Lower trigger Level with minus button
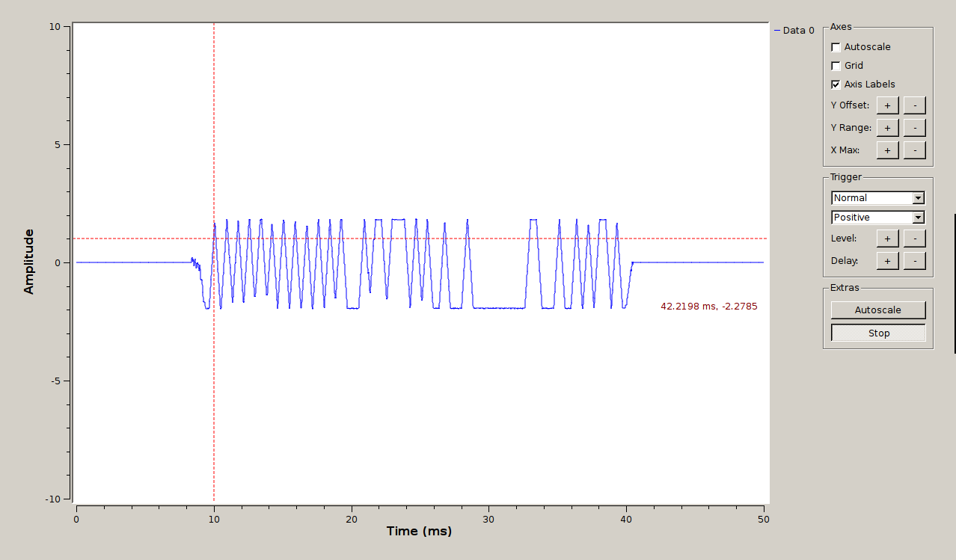 [914, 239]
